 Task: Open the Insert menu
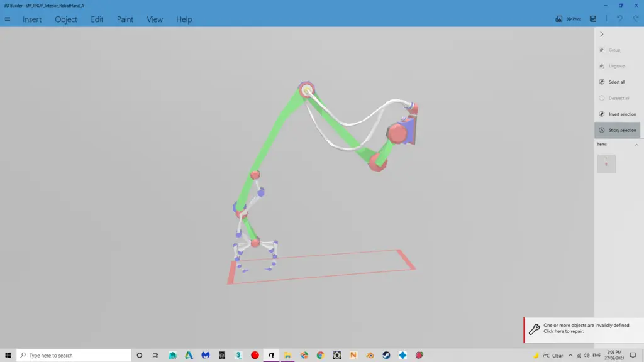click(31, 19)
